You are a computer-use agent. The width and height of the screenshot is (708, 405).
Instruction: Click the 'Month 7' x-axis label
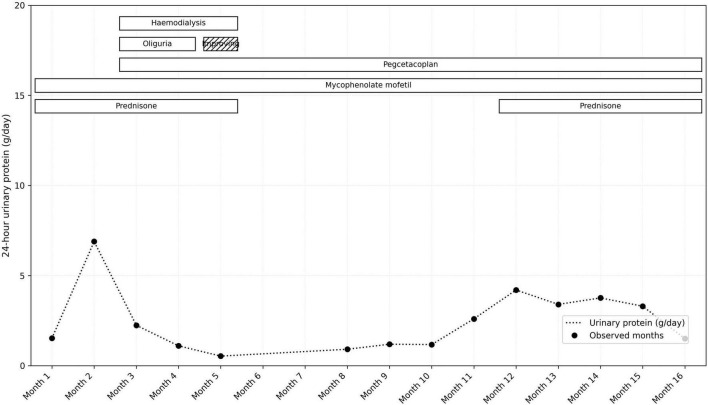[x=290, y=385]
